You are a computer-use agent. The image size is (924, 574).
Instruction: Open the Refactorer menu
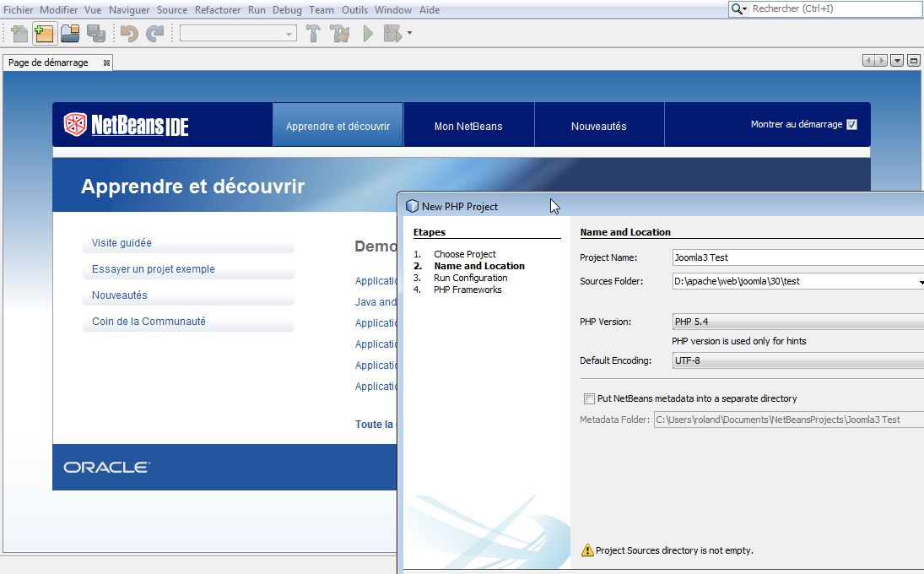click(218, 10)
